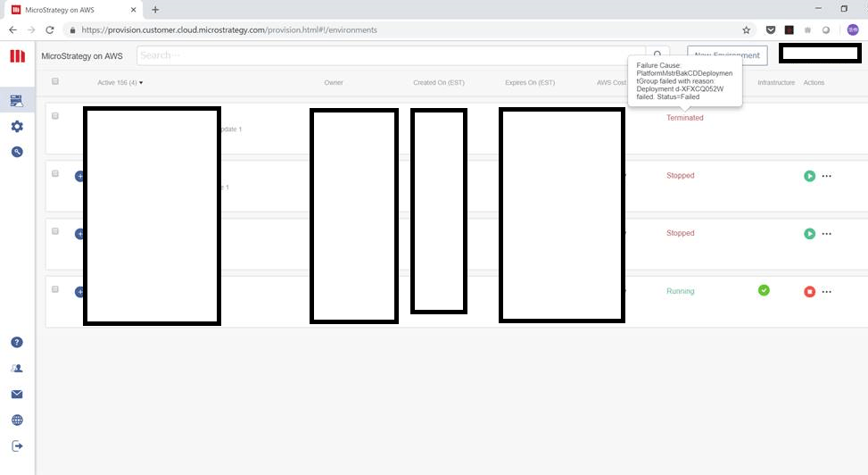Screen dimensions: 868x475
Task: Click the search magnifier button
Action: click(x=657, y=54)
